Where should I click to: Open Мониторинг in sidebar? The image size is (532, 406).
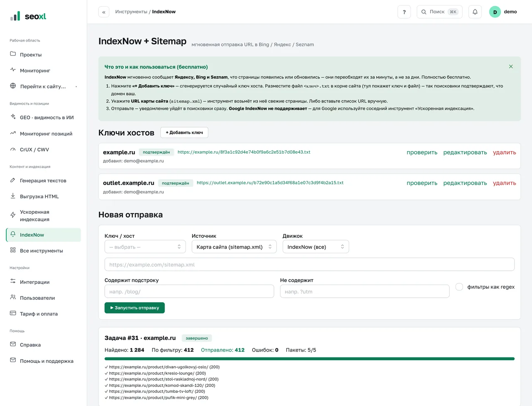pos(43,71)
